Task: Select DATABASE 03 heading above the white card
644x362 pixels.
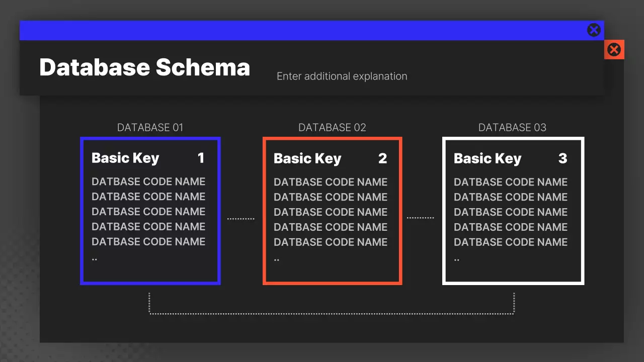Action: 512,127
